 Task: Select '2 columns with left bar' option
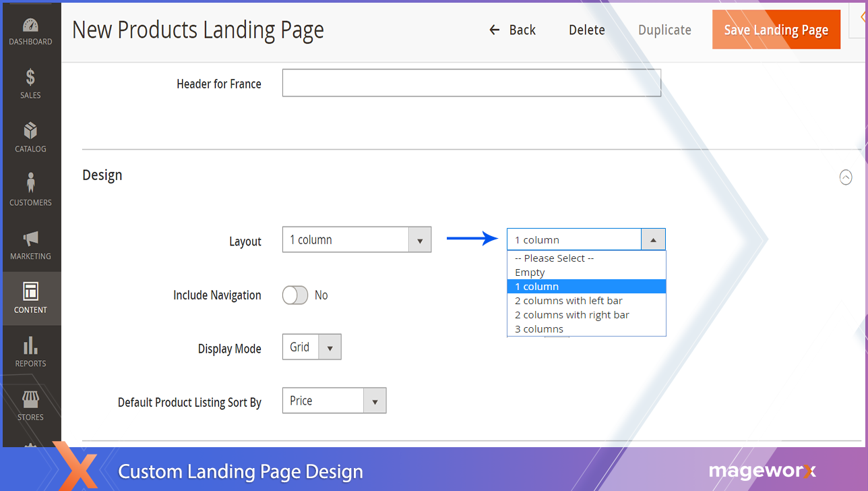coord(568,301)
